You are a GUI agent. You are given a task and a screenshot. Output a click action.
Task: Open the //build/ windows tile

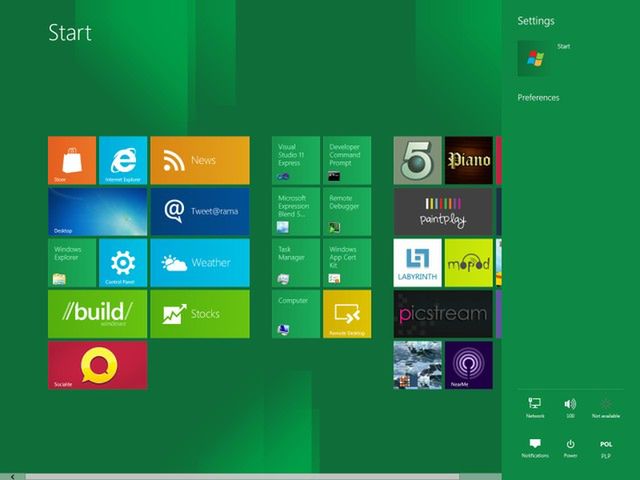click(98, 314)
